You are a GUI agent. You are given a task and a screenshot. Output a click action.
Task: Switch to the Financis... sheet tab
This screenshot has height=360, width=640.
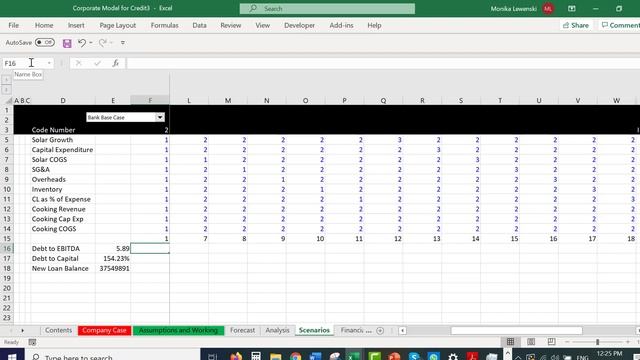pos(356,330)
